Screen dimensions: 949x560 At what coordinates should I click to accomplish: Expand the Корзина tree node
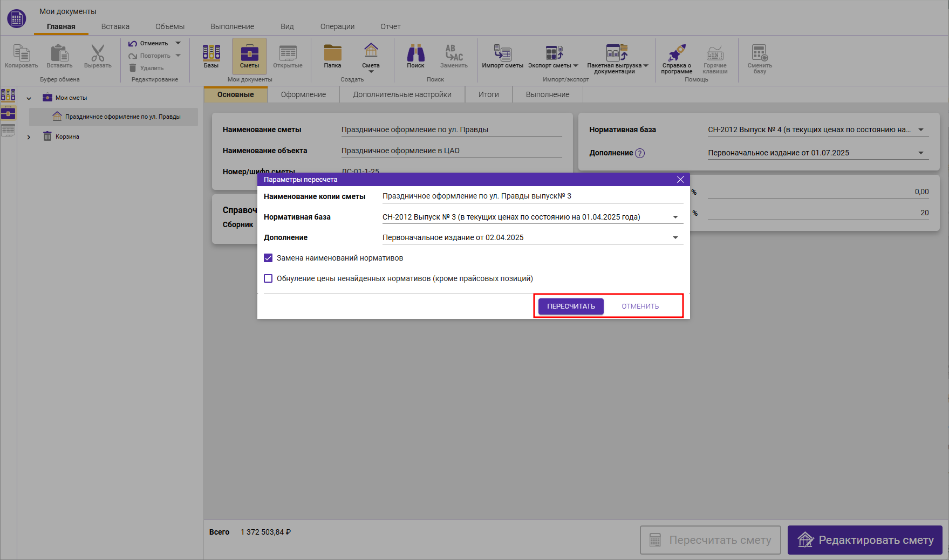29,137
